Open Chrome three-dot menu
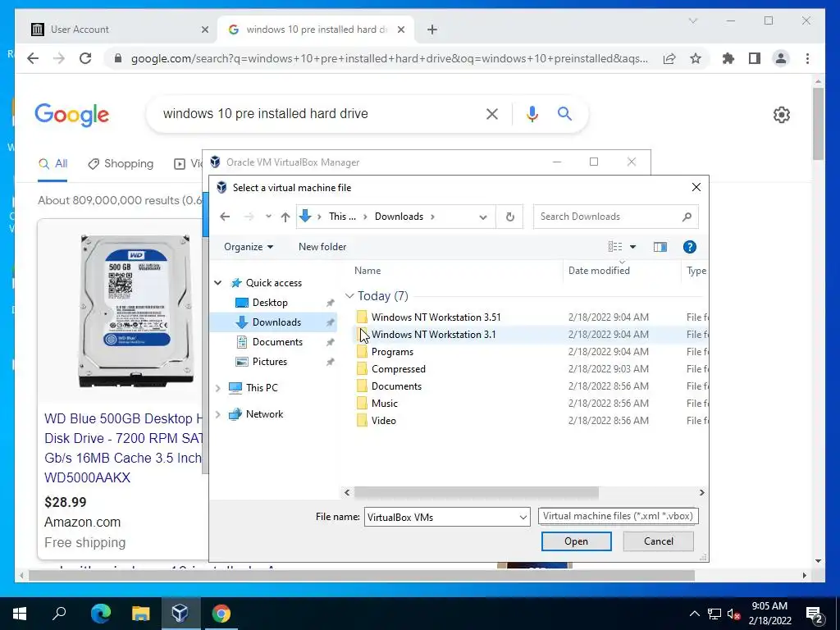 point(807,58)
